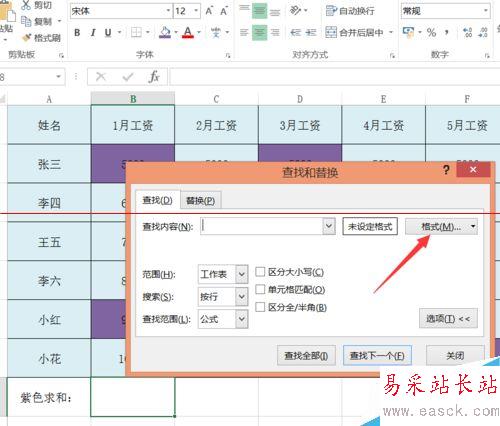
Task: Decrease decimal places
Action: [483, 33]
